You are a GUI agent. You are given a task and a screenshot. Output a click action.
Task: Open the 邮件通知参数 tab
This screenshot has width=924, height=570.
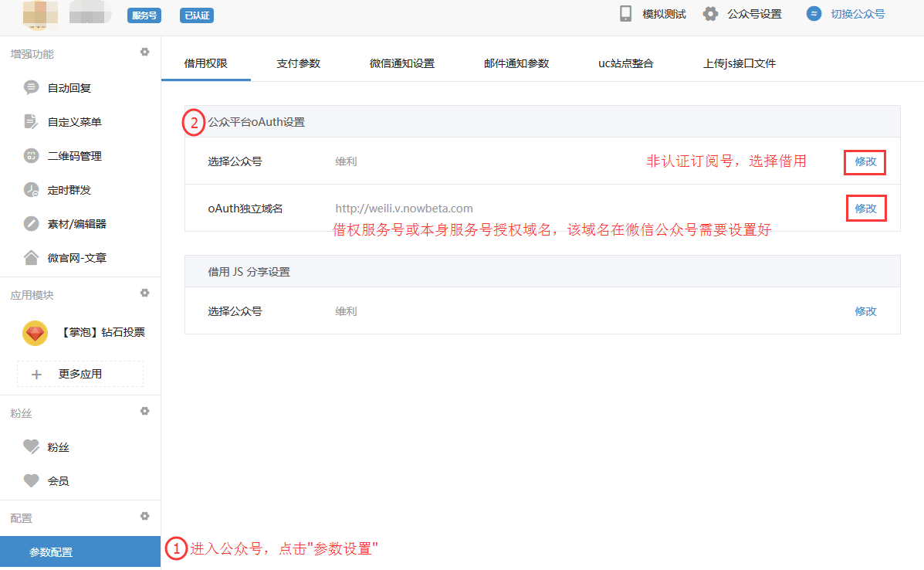point(516,63)
